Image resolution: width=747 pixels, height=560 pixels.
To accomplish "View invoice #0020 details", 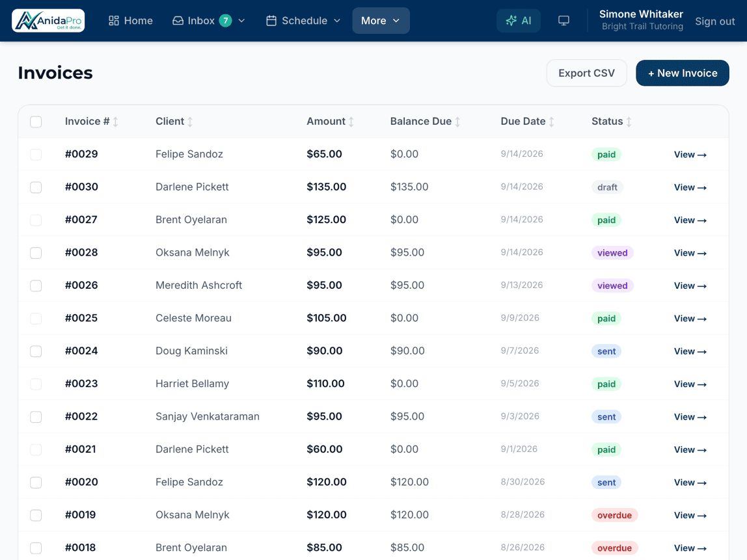I will [690, 483].
